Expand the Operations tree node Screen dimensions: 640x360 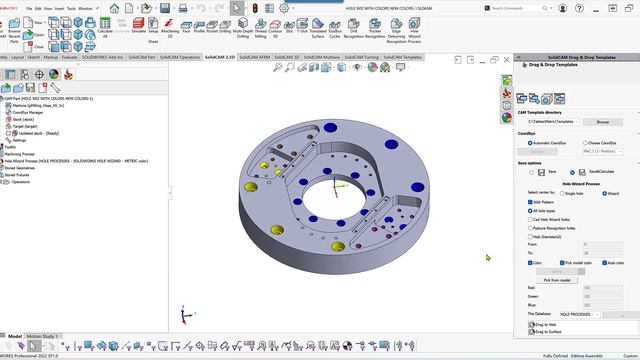(1, 182)
